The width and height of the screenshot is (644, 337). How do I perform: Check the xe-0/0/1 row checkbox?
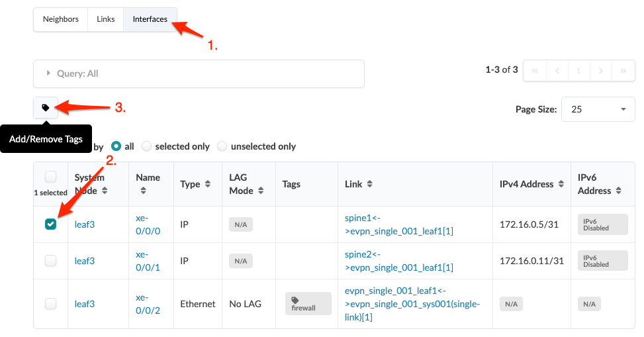click(51, 261)
